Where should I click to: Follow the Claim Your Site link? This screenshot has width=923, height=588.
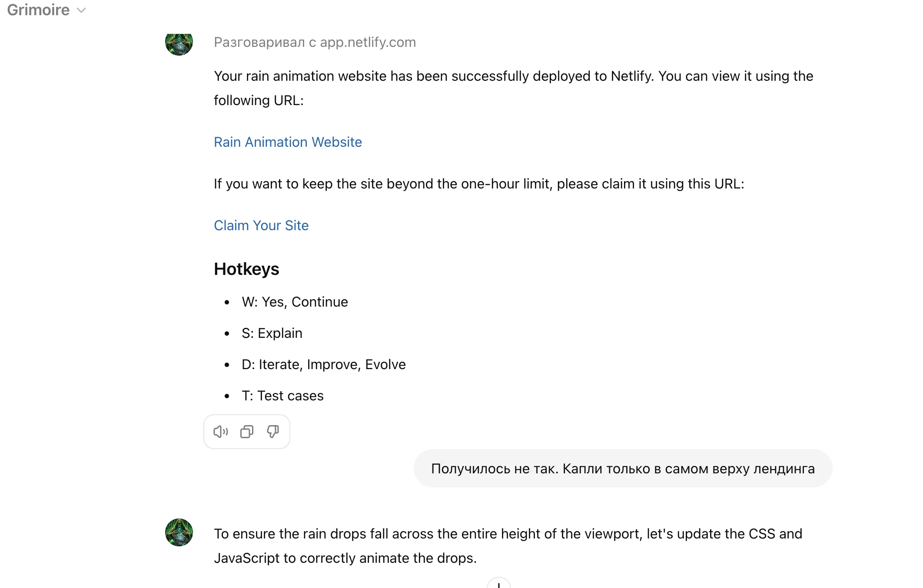tap(261, 225)
